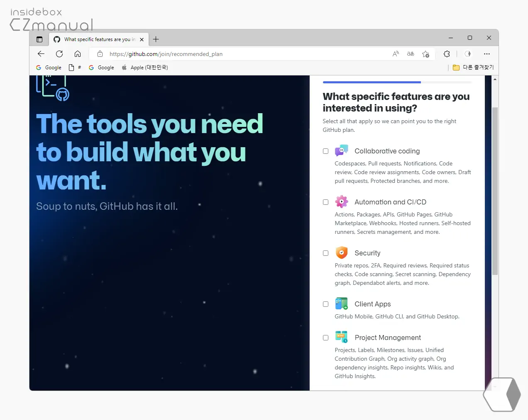This screenshot has height=420, width=528.
Task: Click the browser back arrow
Action: point(41,54)
